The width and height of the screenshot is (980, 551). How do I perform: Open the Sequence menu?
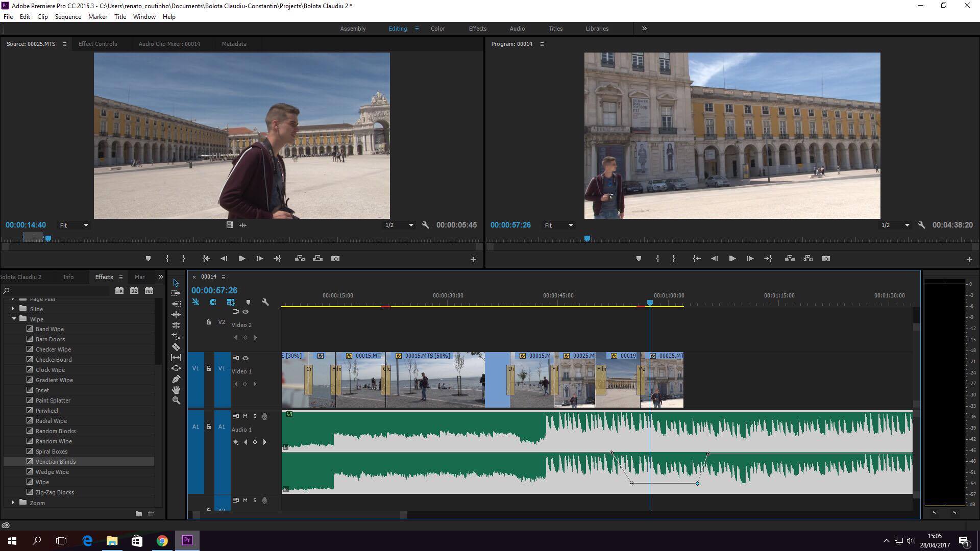68,17
